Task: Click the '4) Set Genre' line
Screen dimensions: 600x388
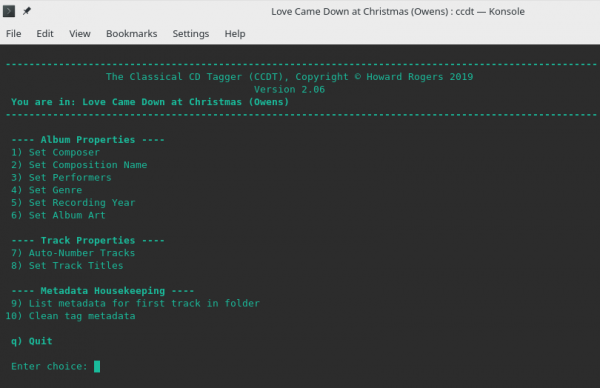Action: 47,190
